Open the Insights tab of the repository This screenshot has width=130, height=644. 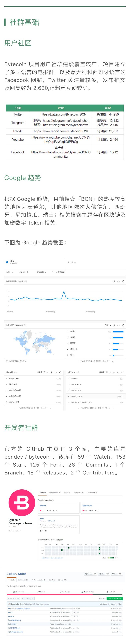pos(62,580)
